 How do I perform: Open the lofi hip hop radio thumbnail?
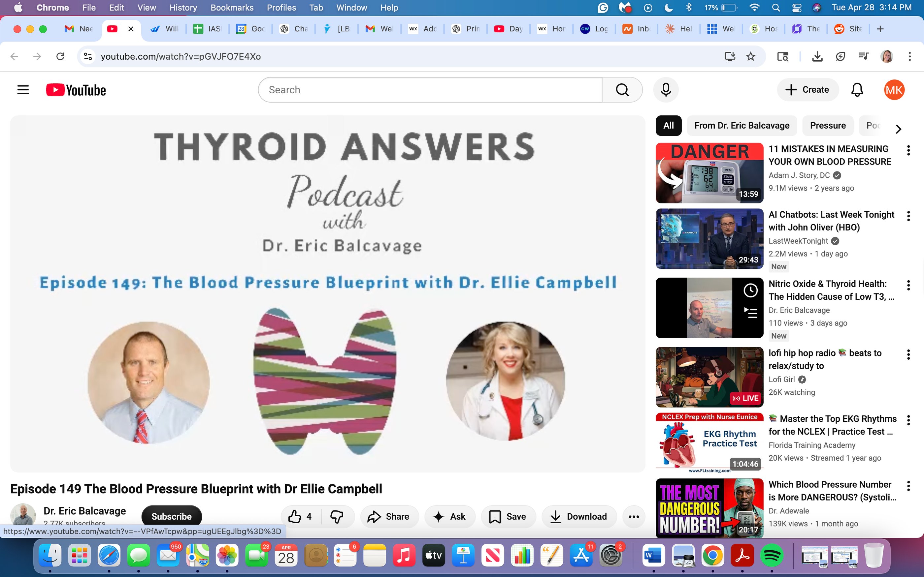[709, 377]
